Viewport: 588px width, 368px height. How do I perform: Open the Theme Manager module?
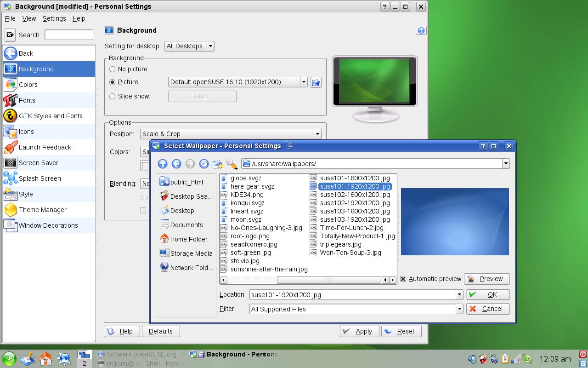pyautogui.click(x=49, y=210)
